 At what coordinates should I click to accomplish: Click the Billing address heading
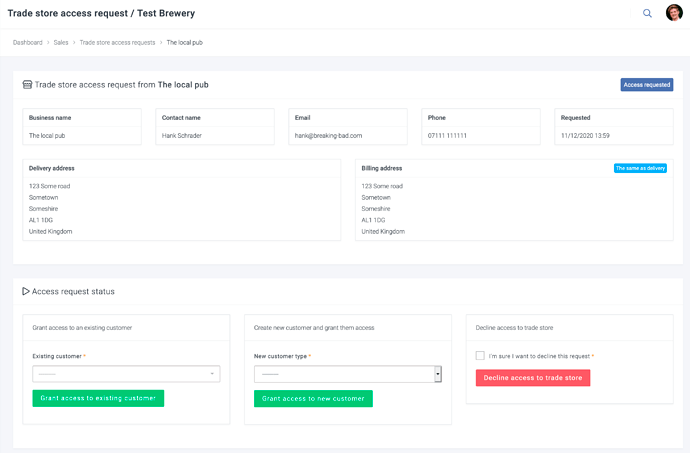[382, 168]
